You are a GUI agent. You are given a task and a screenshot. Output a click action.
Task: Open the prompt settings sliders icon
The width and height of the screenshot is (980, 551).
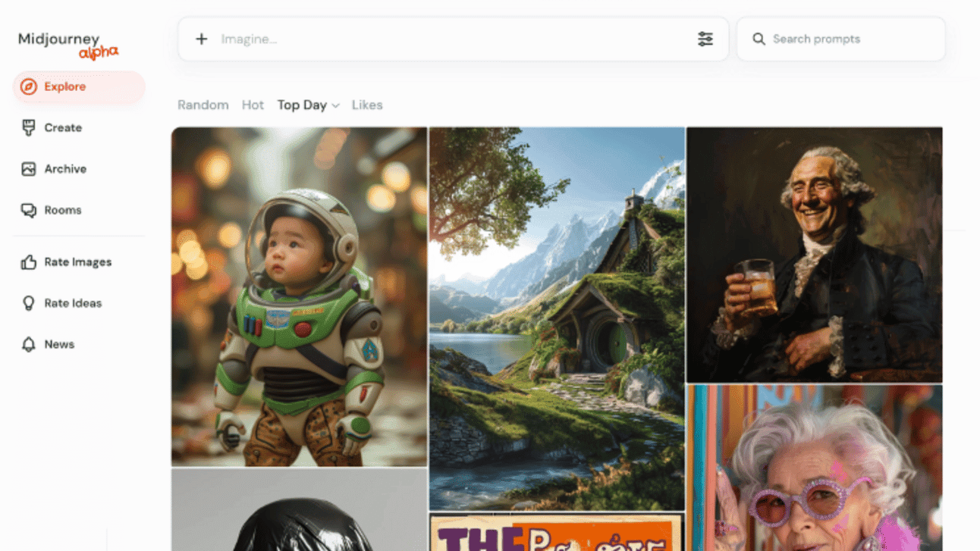[x=705, y=39]
